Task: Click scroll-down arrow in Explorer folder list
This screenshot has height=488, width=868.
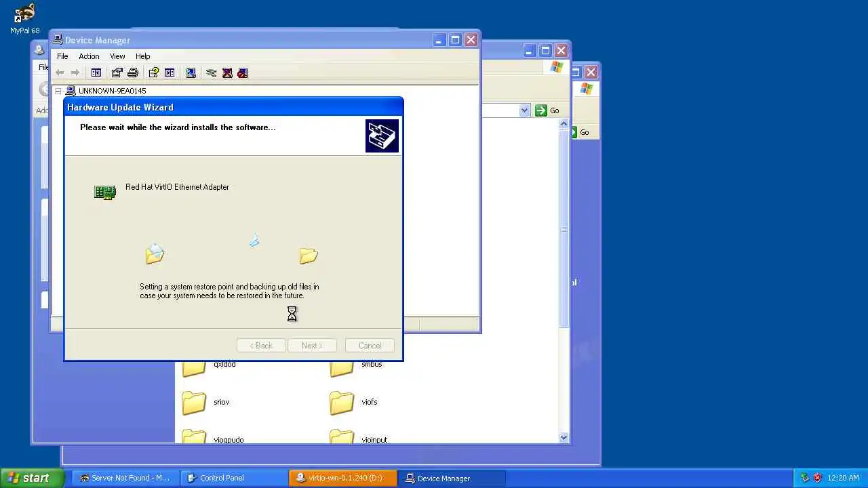Action: 564,438
